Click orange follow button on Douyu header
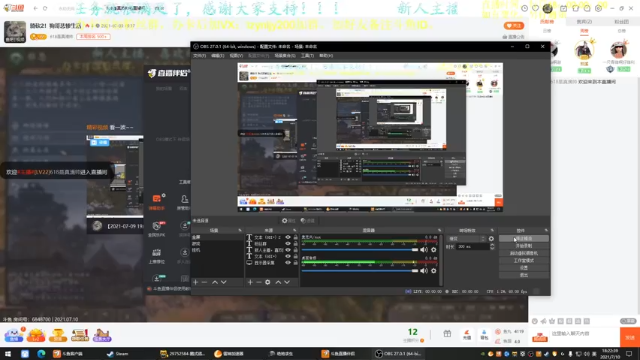Screen dimensions: 640x360 [514, 26]
